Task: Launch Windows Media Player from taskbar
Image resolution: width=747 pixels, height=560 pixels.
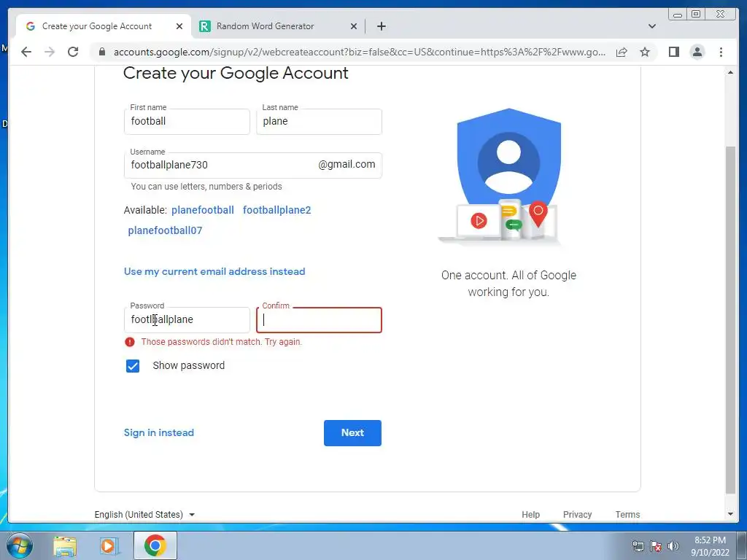Action: tap(109, 546)
